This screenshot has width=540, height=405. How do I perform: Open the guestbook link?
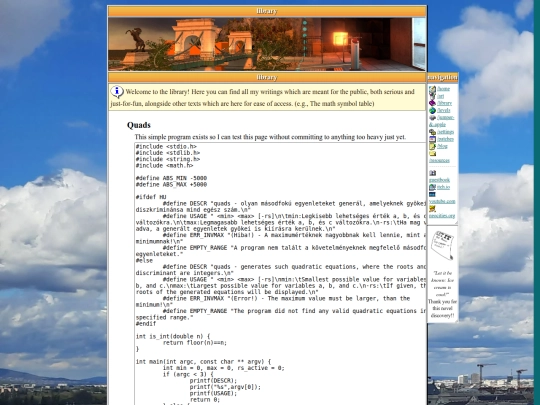click(x=439, y=180)
